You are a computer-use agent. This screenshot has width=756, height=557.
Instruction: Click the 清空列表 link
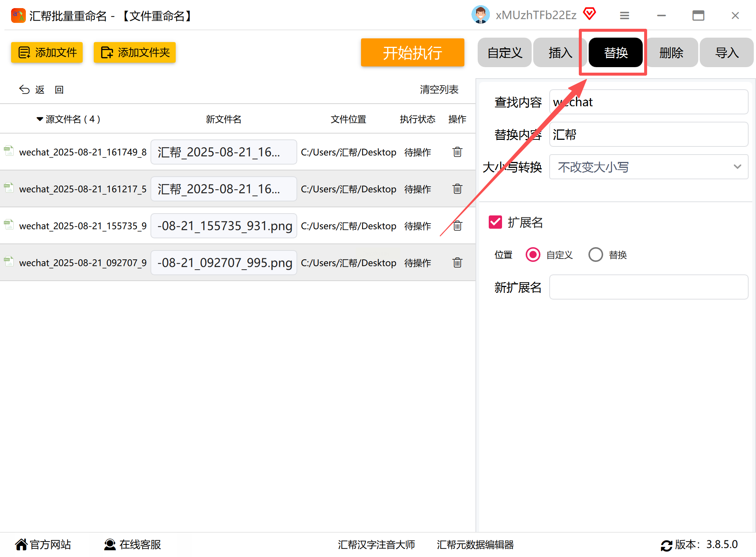[439, 90]
